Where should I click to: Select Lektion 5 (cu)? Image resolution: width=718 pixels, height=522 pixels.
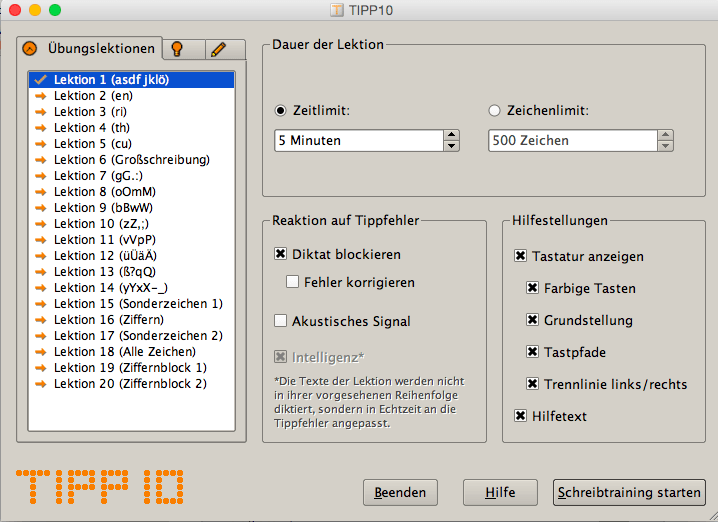[x=131, y=144]
